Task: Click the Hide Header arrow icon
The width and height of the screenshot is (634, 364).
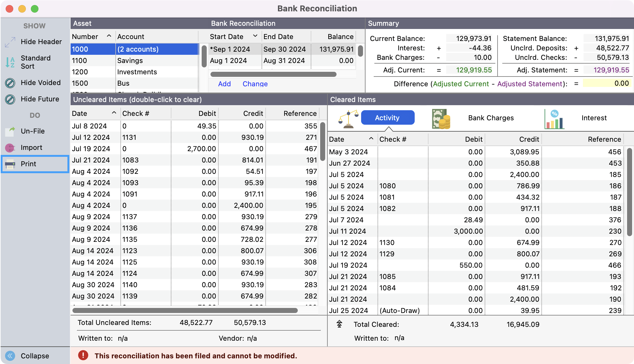Action: pyautogui.click(x=10, y=42)
